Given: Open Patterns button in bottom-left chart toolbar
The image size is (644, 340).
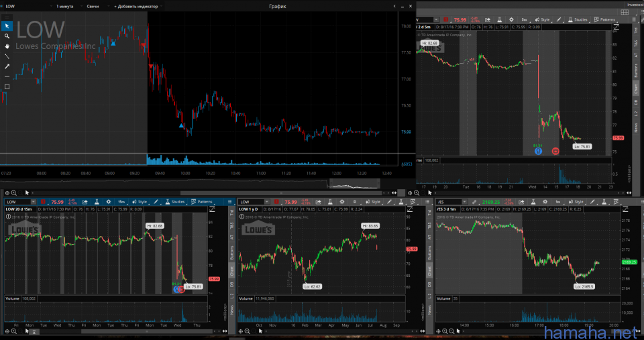Looking at the screenshot, I should (201, 201).
